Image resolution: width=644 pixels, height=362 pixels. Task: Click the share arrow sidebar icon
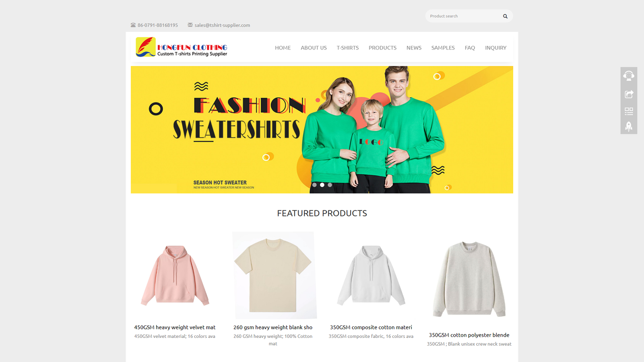(x=629, y=94)
